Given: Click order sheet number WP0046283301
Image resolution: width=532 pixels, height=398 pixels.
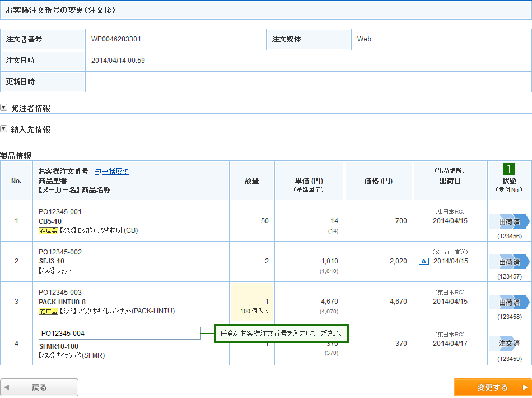Looking at the screenshot, I should click(x=116, y=39).
